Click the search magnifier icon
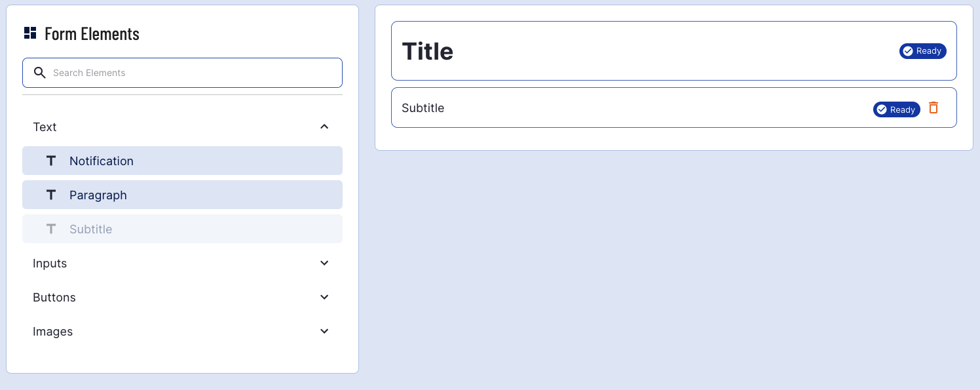 click(x=40, y=73)
